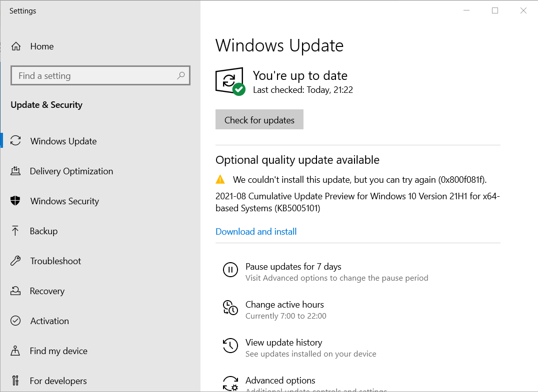Focus the Find a setting search field
Viewport: 538px width, 392px height.
coord(100,75)
